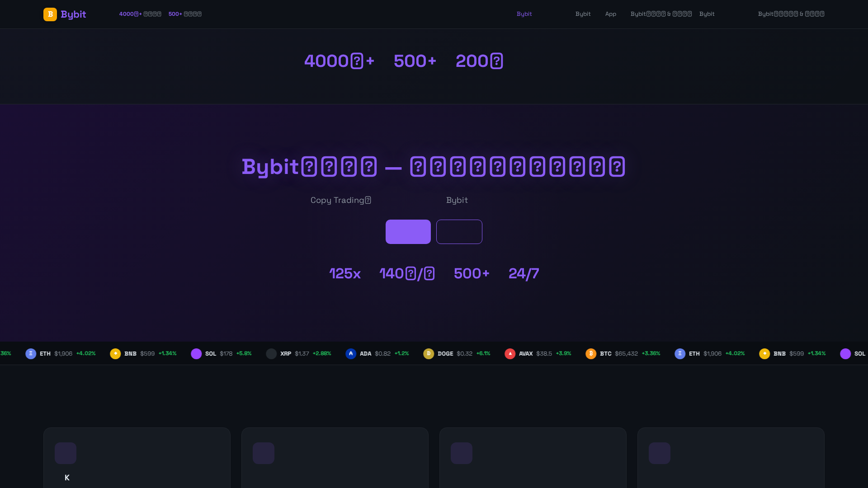Select the ADA coin icon in the ticker
The image size is (868, 488).
351,354
